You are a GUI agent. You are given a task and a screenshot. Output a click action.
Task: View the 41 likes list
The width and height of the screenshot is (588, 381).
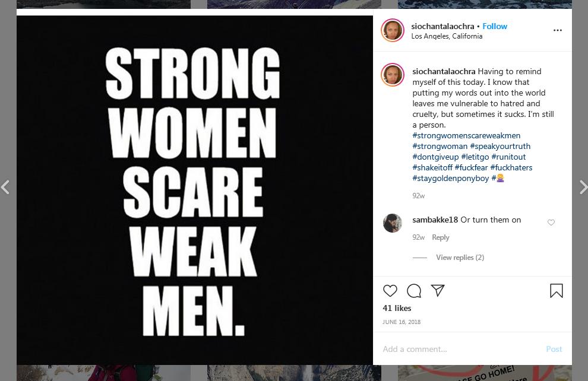click(x=397, y=309)
